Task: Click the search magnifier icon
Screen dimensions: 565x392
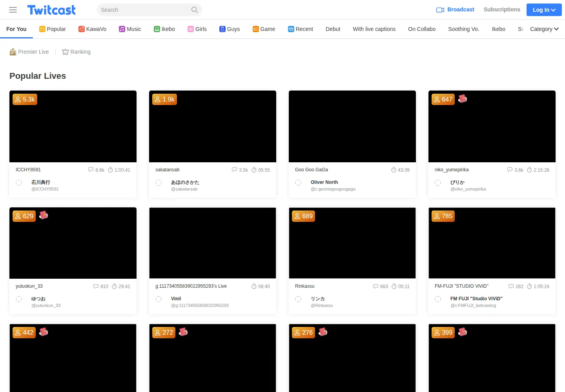Action: click(x=195, y=10)
